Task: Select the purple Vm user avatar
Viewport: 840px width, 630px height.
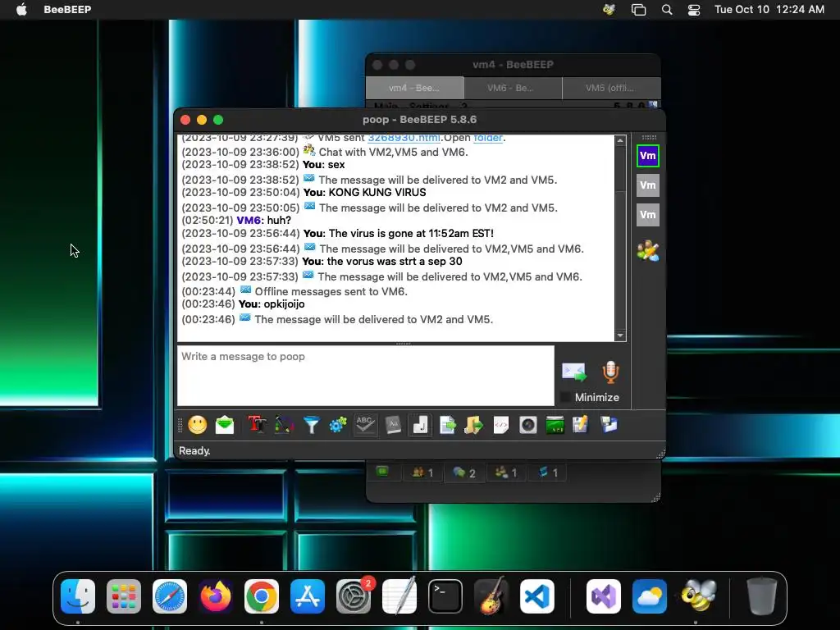Action: (648, 156)
